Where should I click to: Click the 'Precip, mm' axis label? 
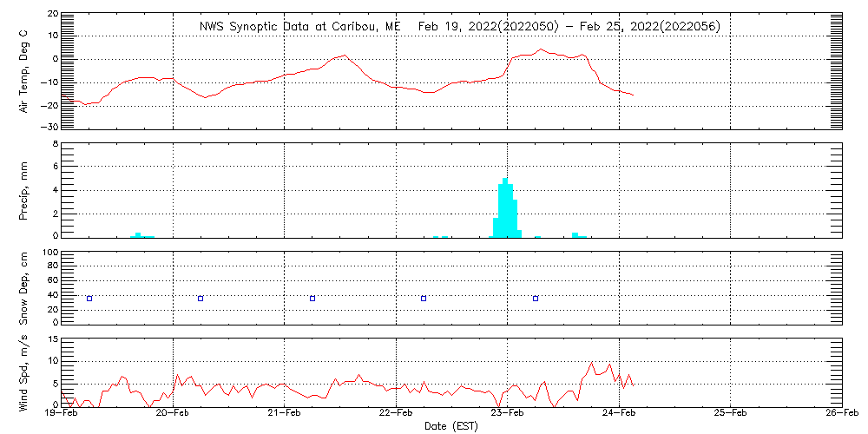[24, 189]
